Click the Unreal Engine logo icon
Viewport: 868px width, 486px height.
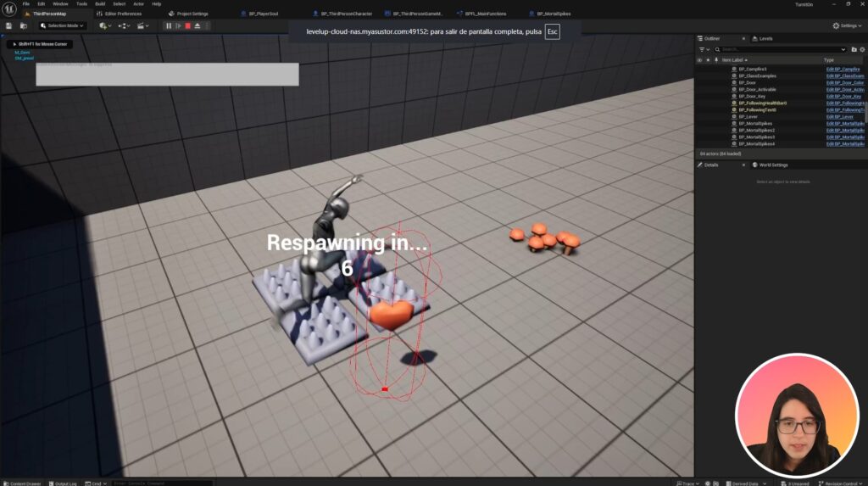(x=8, y=8)
